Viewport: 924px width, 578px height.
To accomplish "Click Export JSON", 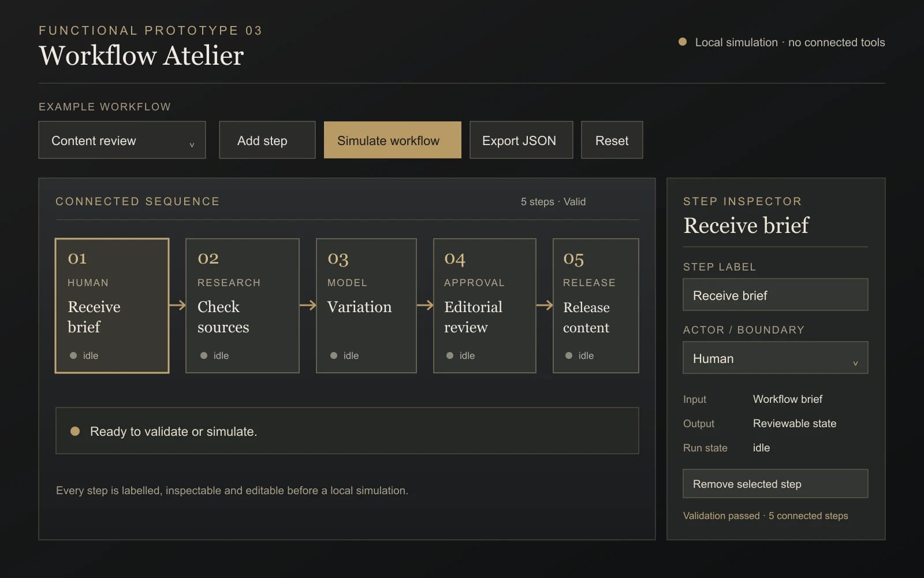I will [521, 140].
